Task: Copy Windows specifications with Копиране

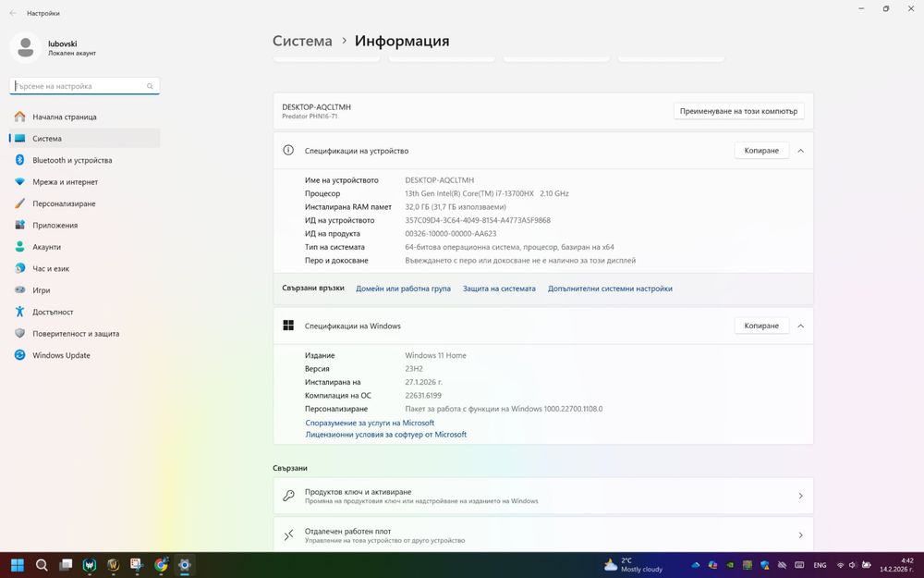Action: point(761,326)
